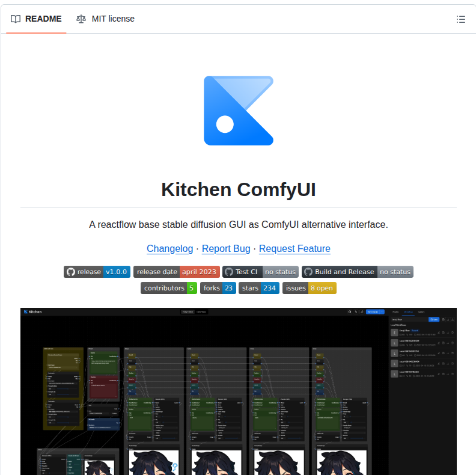The image size is (476, 475).
Task: Open the issues 8 open badge
Action: (x=310, y=288)
